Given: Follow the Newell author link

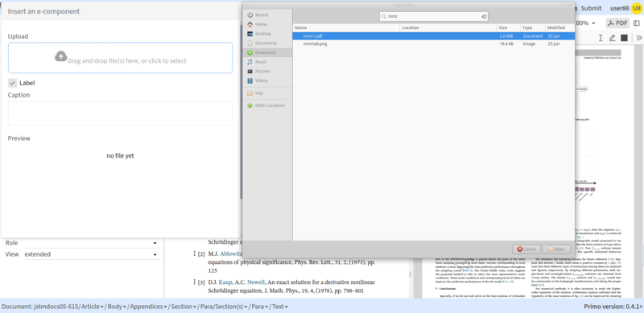Looking at the screenshot, I should [255, 282].
